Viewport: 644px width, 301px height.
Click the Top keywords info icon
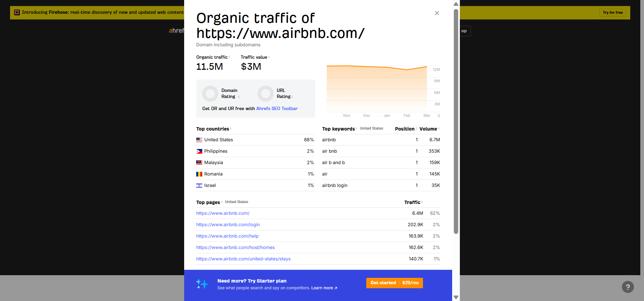click(356, 128)
